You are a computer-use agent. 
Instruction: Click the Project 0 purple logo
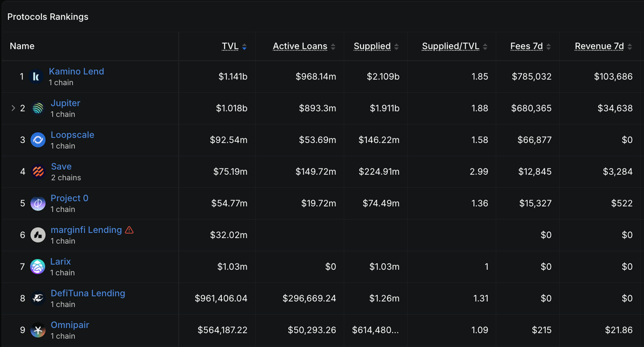tap(38, 203)
